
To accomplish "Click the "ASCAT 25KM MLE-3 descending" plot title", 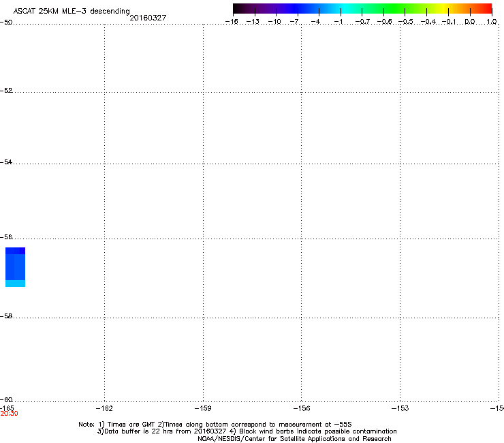I will click(x=72, y=11).
